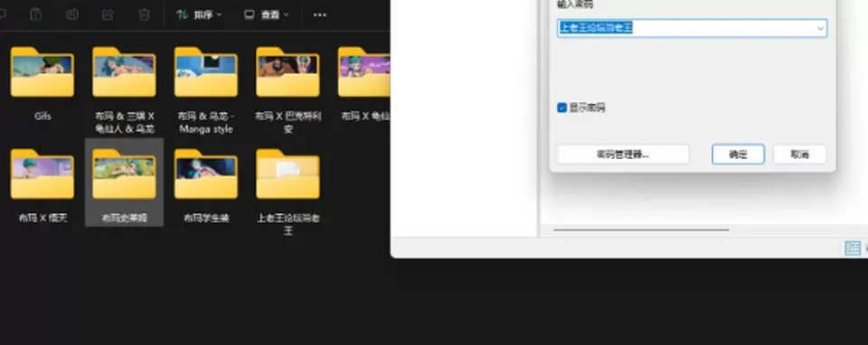868x345 pixels.
Task: Click the paste icon in the toolbar
Action: pyautogui.click(x=36, y=14)
